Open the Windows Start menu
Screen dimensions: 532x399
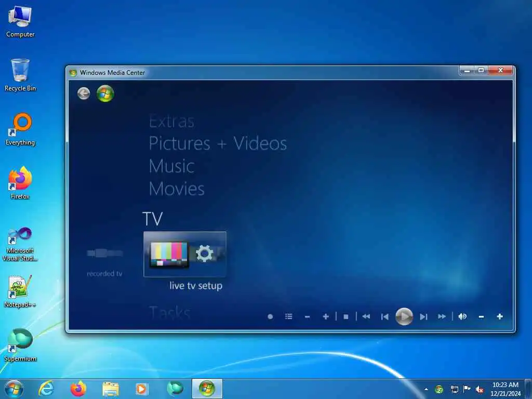[x=14, y=389]
